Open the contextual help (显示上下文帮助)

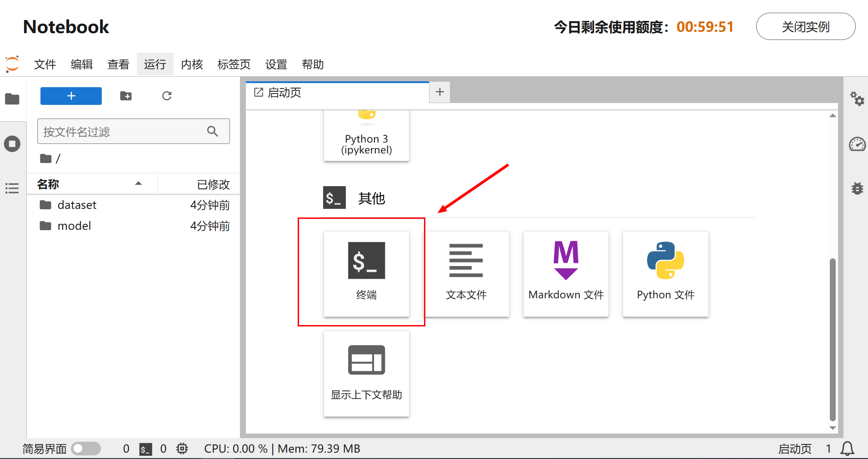[366, 374]
